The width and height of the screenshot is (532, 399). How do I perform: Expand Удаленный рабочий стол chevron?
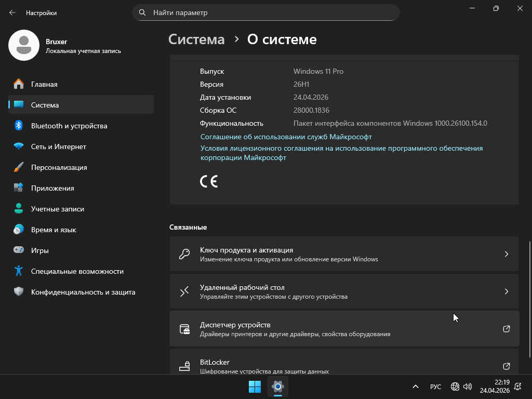tap(506, 291)
